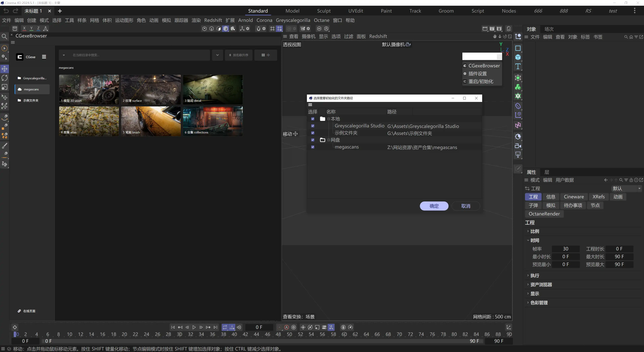This screenshot has height=352, width=644.
Task: Expand the 色彩管理 section
Action: [x=528, y=303]
